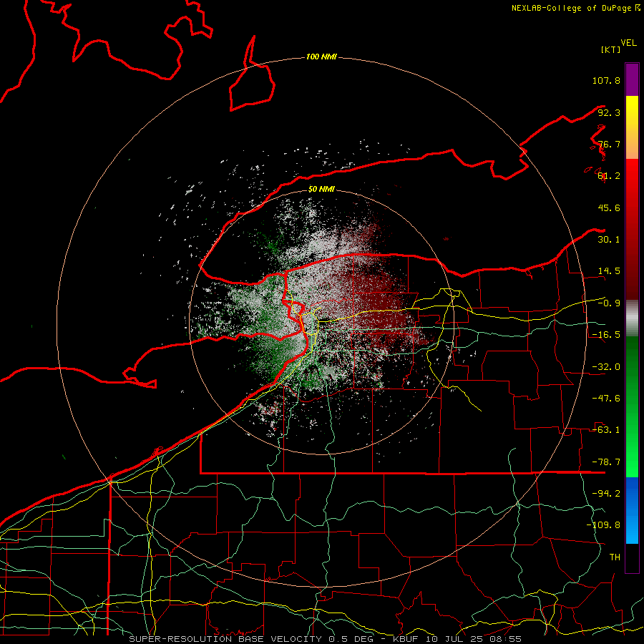Select the 61.2 legend value
The height and width of the screenshot is (644, 644).
tap(609, 176)
